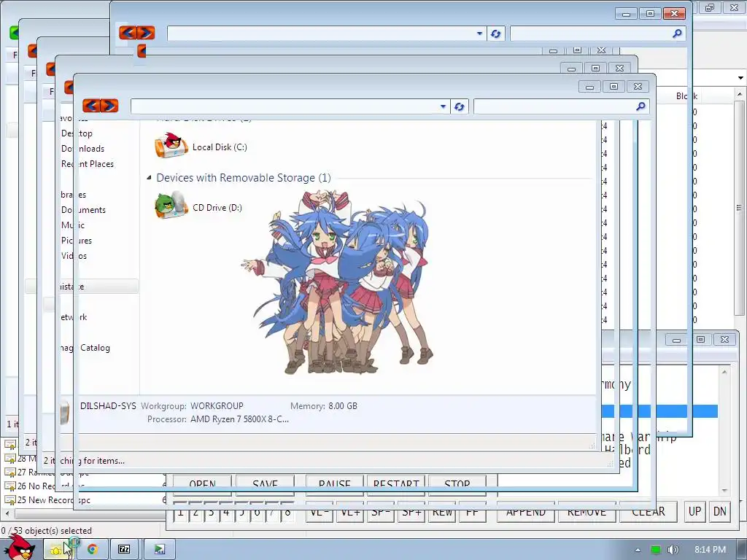This screenshot has height=560, width=747.
Task: Toggle channel 6 in the SPC player
Action: pos(257,512)
